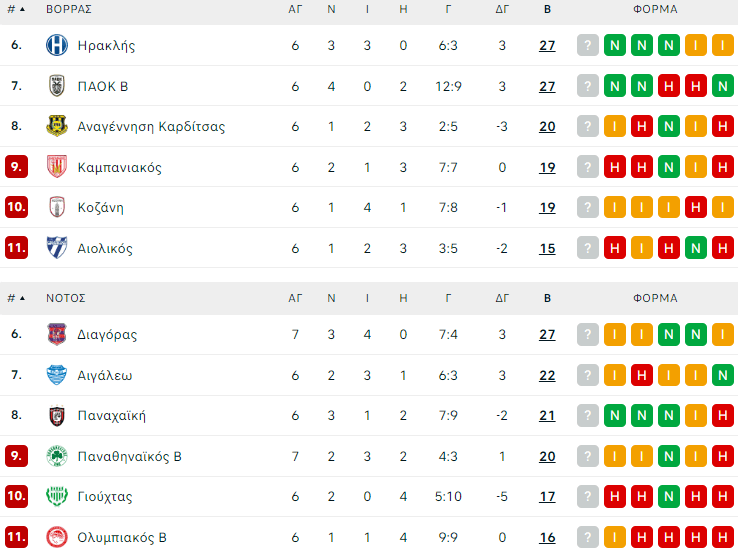Click the Ηρακλής team logo
This screenshot has width=738, height=552.
(x=57, y=45)
